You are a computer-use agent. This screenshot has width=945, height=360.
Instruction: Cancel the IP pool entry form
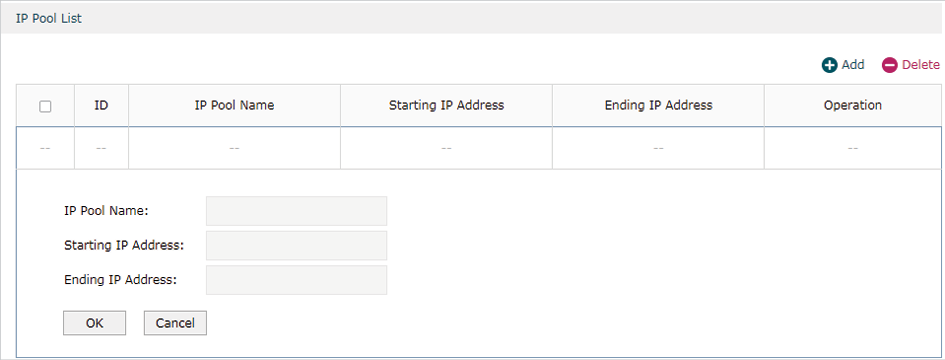[175, 323]
